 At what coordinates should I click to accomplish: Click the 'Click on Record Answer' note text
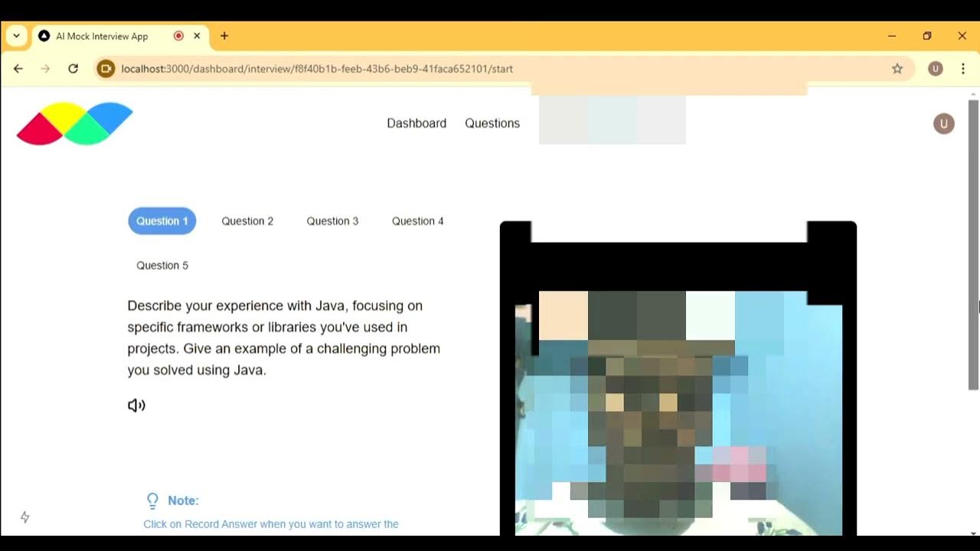(x=271, y=524)
